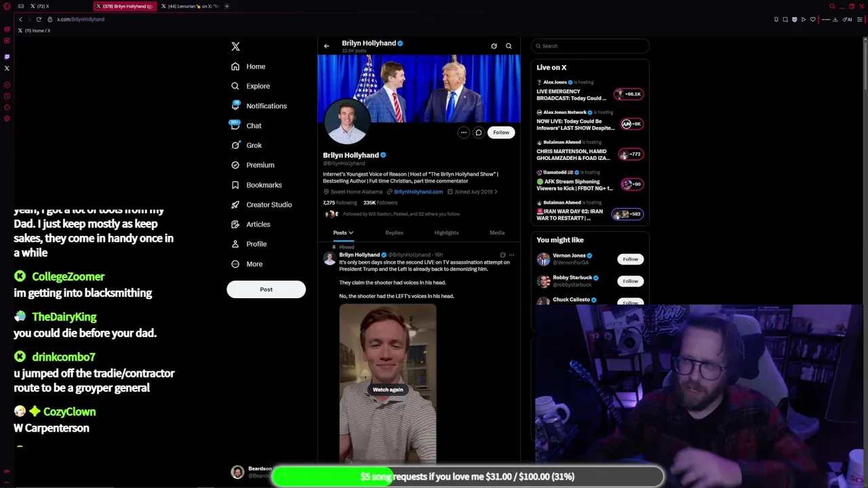Screen dimensions: 868x488
Task: Open Articles in the sidebar
Action: 250,224
